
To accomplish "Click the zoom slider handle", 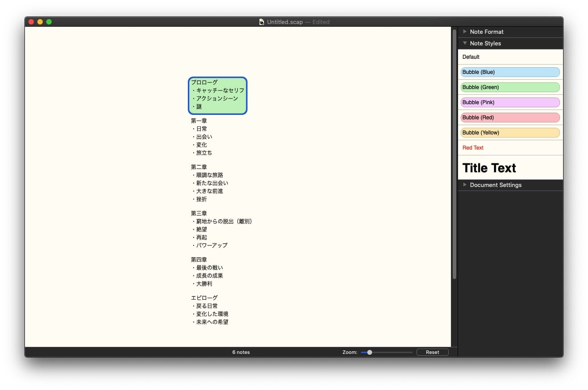I will point(369,352).
